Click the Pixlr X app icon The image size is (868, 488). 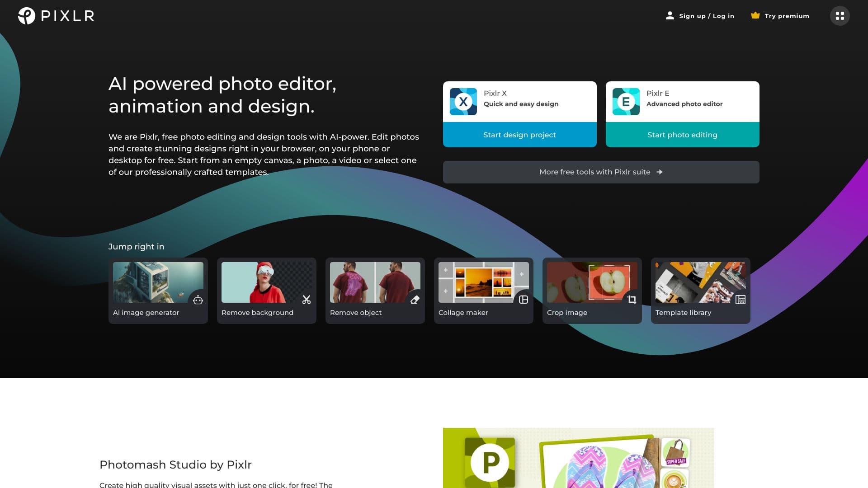click(463, 101)
